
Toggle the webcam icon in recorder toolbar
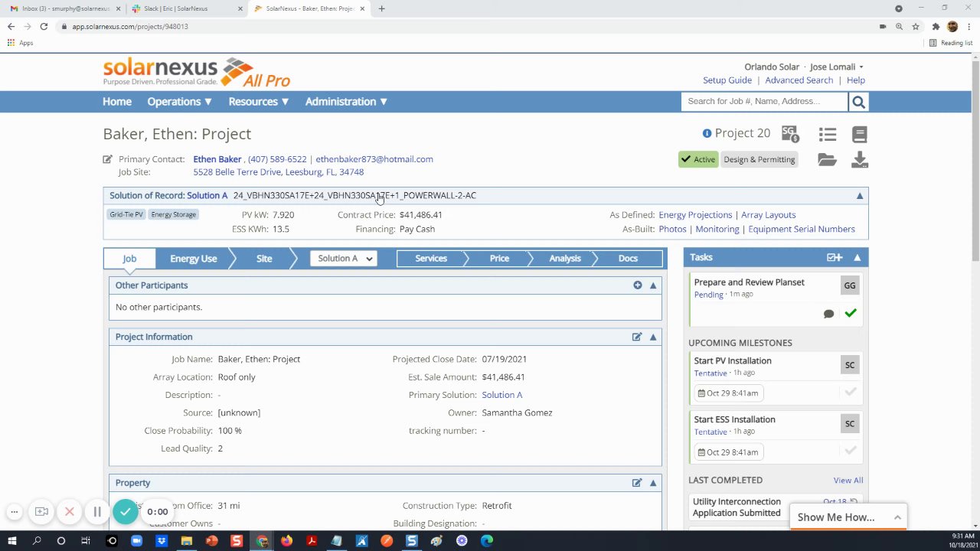click(41, 511)
